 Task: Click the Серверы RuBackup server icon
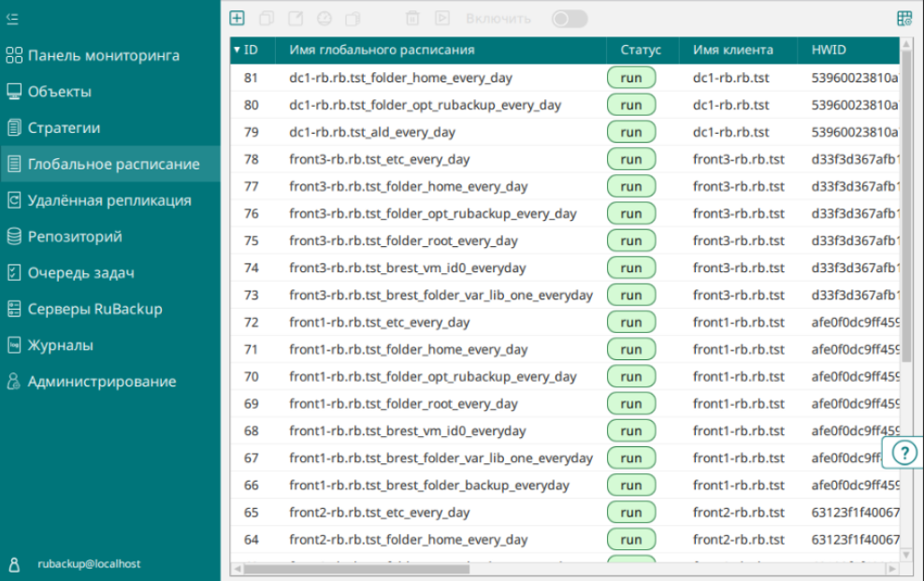14,309
